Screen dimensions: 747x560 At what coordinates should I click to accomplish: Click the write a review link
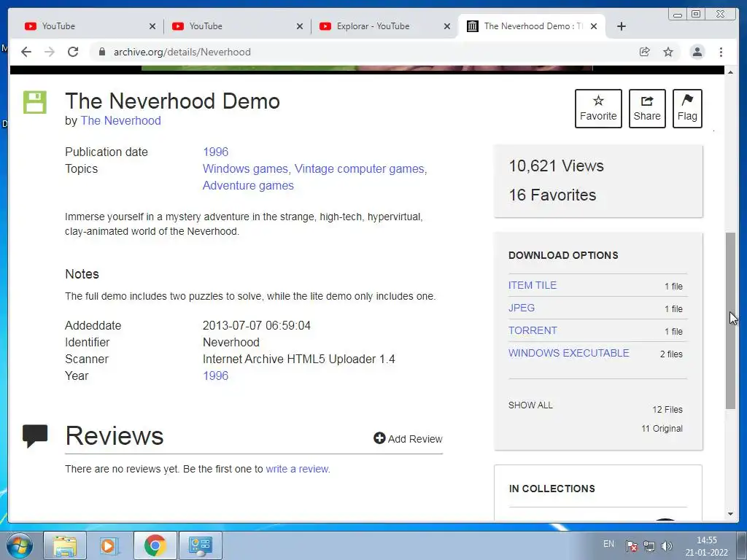(x=298, y=469)
